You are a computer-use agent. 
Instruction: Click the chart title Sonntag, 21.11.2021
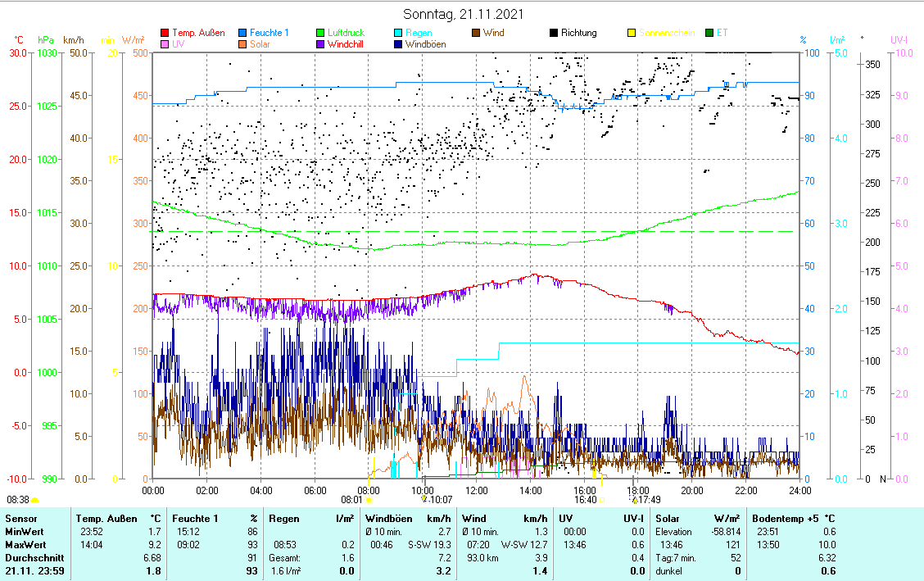pos(464,15)
